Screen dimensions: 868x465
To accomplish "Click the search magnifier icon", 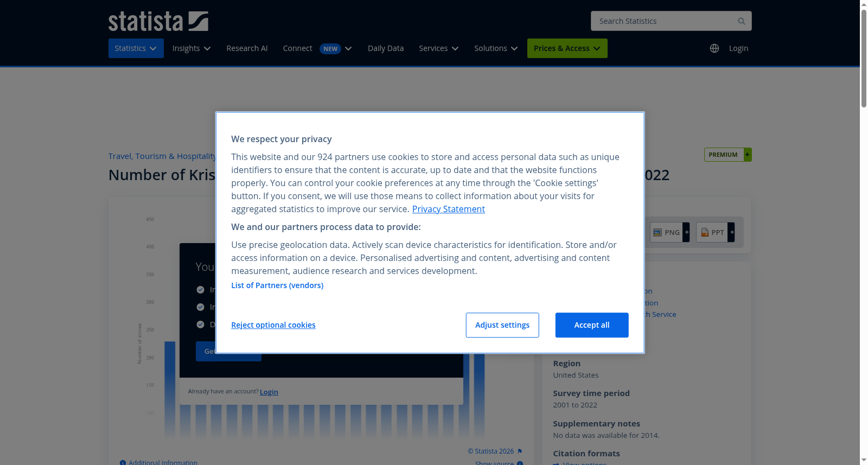I will point(741,21).
